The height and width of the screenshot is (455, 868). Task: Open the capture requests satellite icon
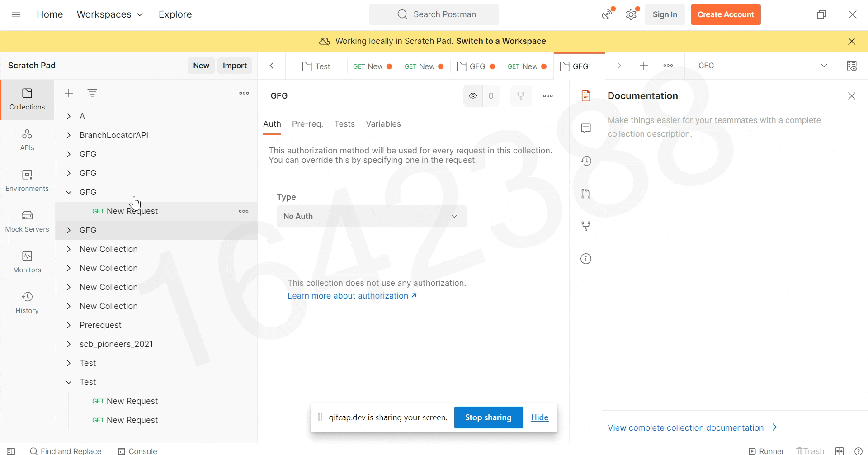pos(608,14)
